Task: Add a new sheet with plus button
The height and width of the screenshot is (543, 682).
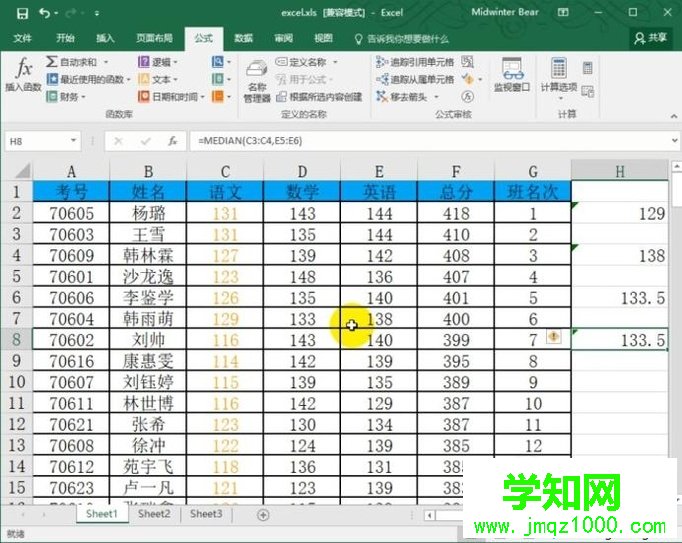Action: tap(263, 515)
